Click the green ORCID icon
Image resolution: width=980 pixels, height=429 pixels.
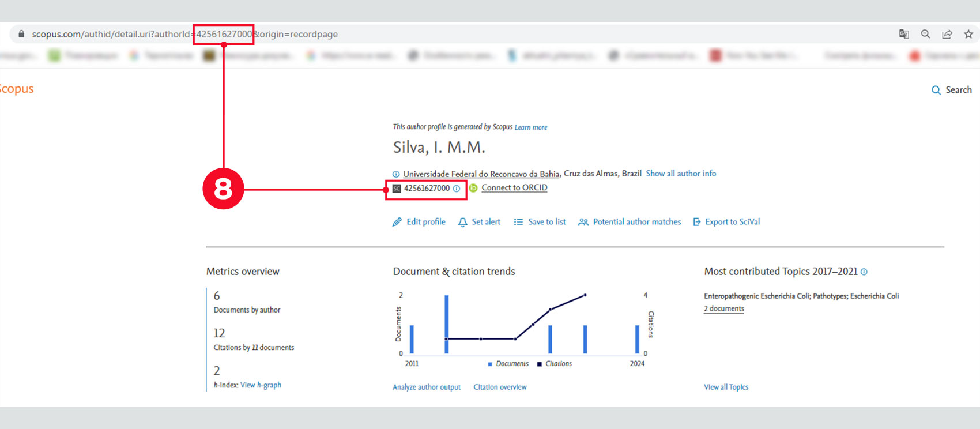point(473,188)
